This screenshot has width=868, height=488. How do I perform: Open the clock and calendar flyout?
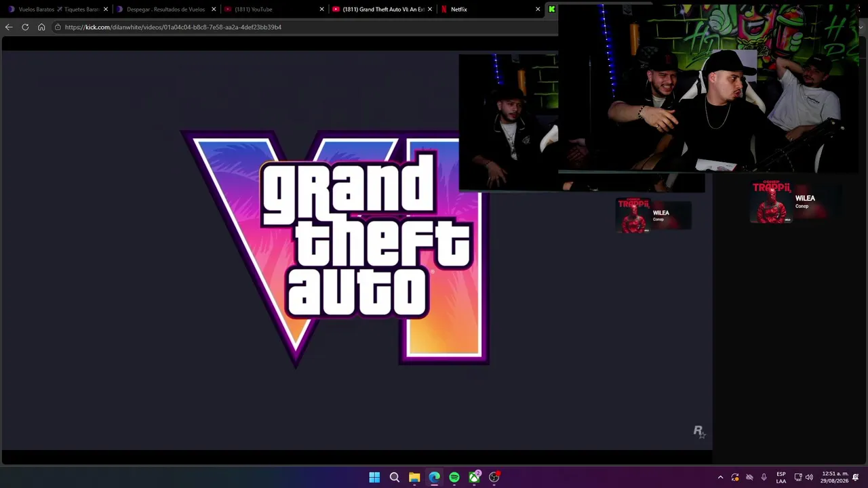point(834,477)
